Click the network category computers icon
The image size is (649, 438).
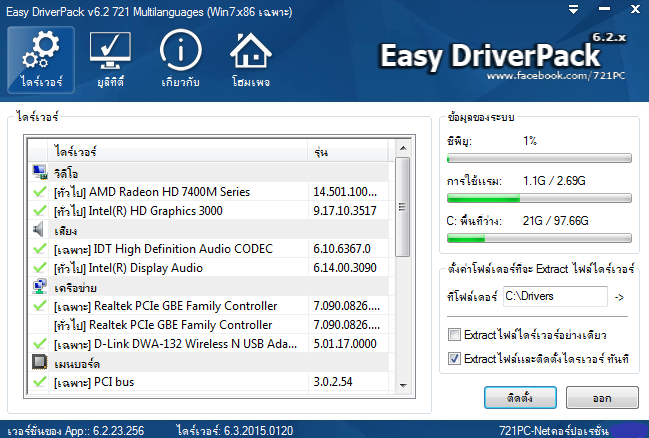[x=40, y=286]
